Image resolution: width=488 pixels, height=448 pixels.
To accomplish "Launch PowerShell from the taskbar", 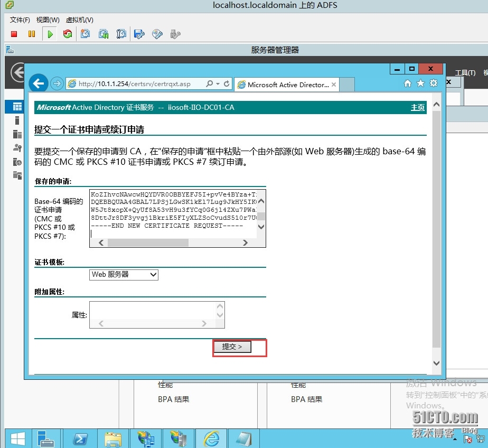I will pyautogui.click(x=80, y=438).
